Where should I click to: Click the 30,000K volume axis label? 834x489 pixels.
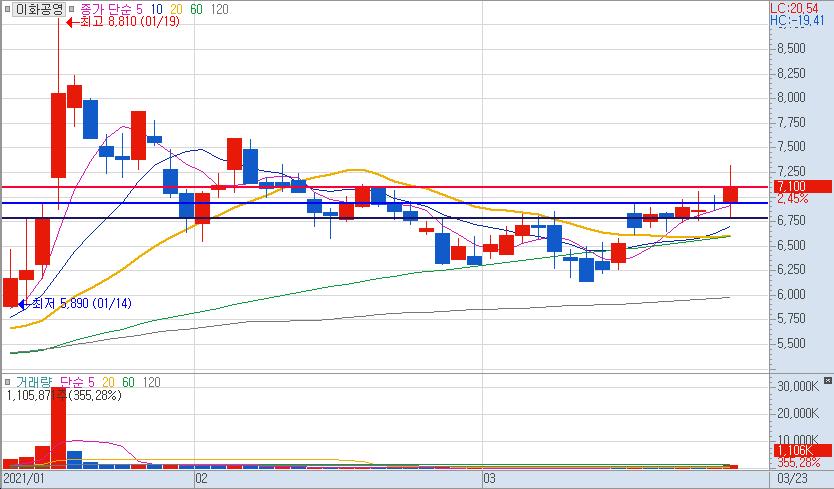[798, 386]
